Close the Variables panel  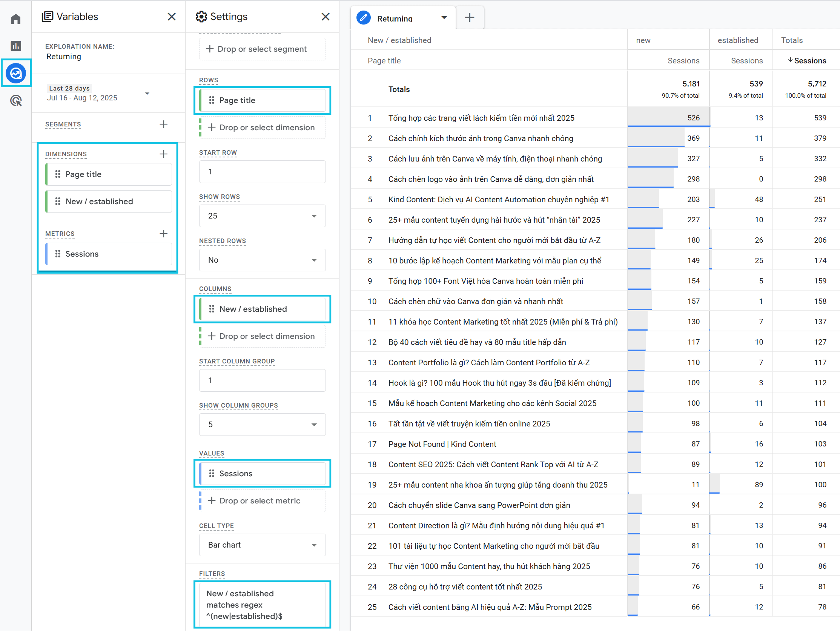tap(172, 16)
